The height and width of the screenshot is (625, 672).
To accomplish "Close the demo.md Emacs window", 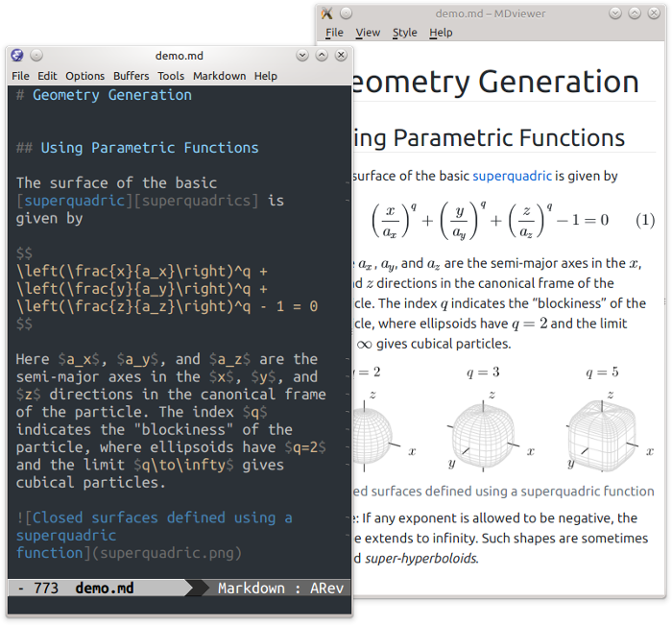I will (x=341, y=56).
